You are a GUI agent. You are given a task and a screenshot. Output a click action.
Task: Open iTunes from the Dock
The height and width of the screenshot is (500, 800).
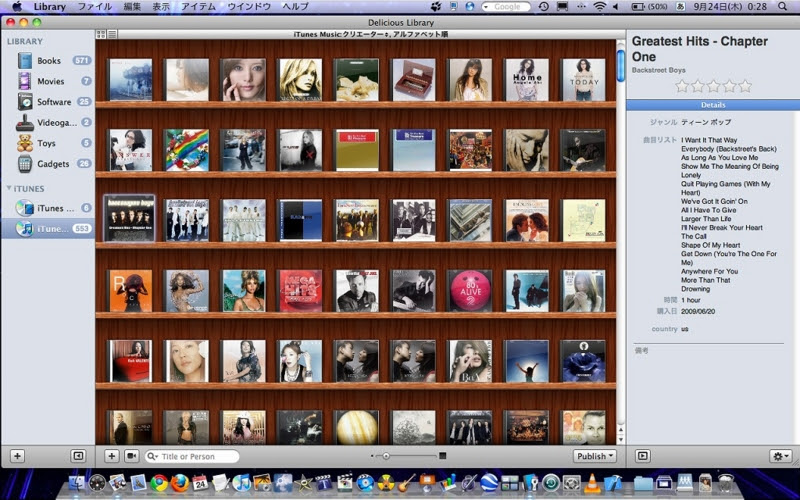pos(241,482)
